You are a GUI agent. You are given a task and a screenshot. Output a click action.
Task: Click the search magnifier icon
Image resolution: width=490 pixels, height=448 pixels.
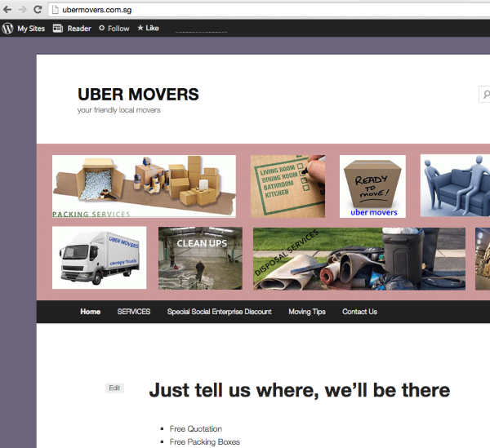pos(486,95)
